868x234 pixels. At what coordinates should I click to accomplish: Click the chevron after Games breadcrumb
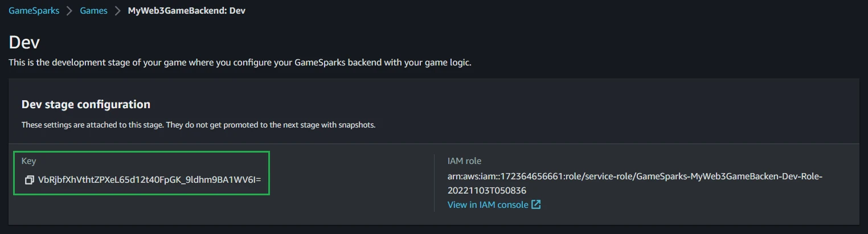coord(118,11)
